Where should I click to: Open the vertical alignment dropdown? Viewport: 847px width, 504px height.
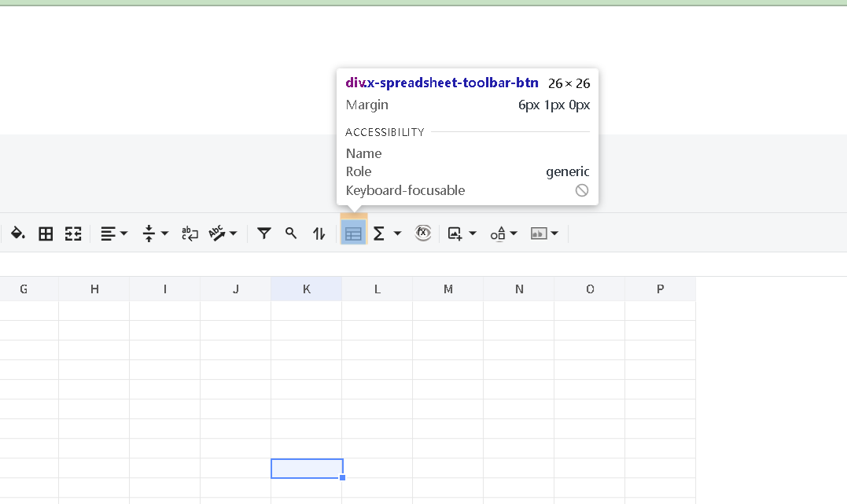point(165,233)
